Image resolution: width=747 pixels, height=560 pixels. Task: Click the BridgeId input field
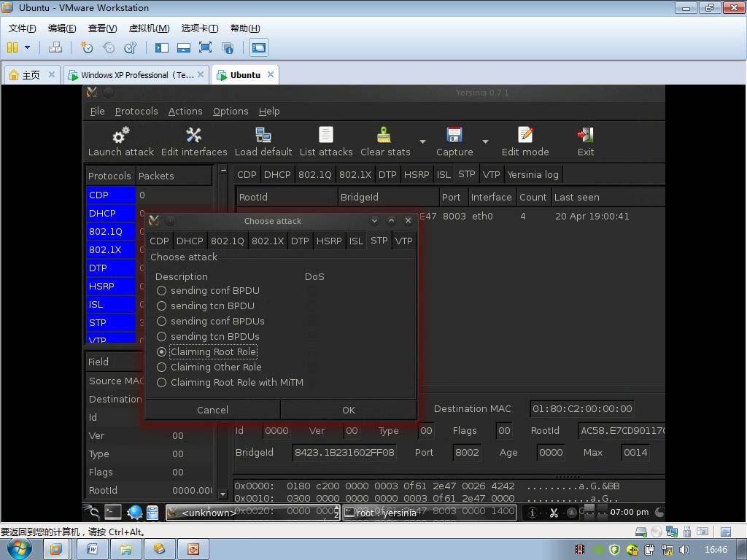pyautogui.click(x=344, y=452)
